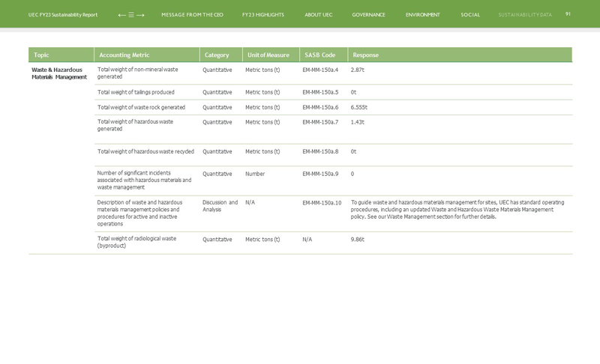The image size is (600, 364).
Task: Click the UEC FY23 Sustainability Report title
Action: pos(63,15)
